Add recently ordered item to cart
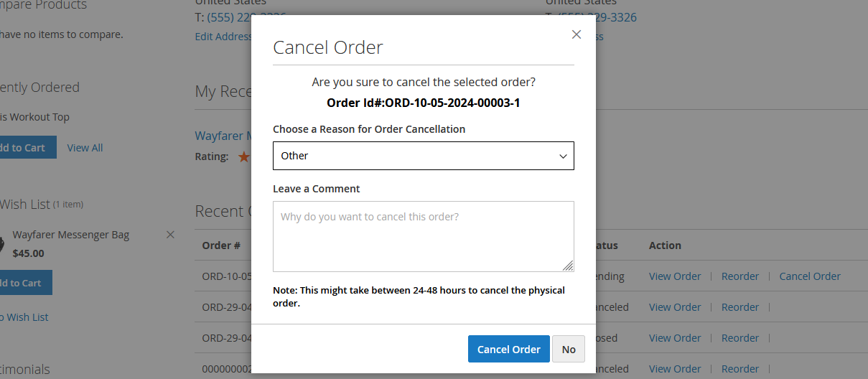The width and height of the screenshot is (868, 379). click(23, 148)
